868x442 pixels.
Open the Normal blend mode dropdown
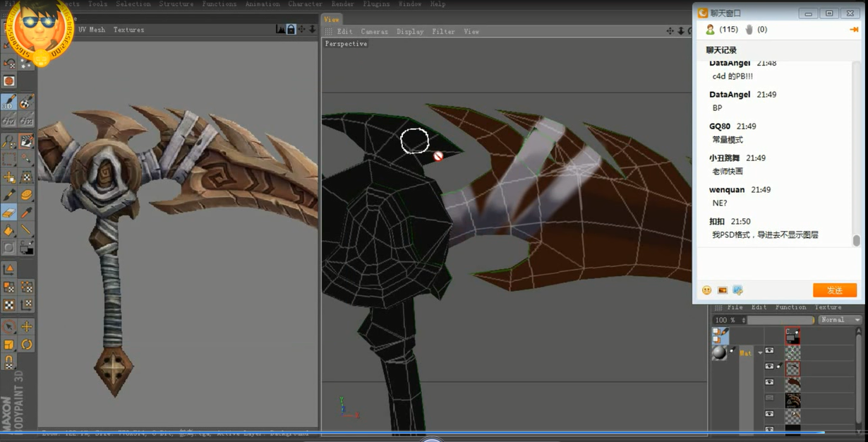(840, 320)
